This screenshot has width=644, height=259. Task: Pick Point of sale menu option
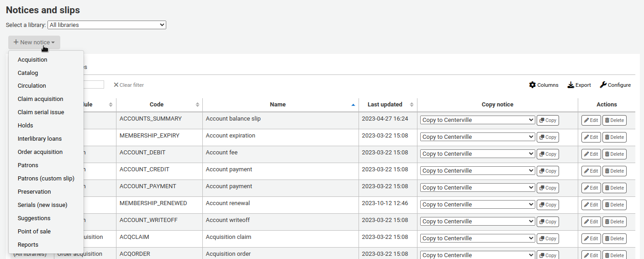click(x=34, y=232)
